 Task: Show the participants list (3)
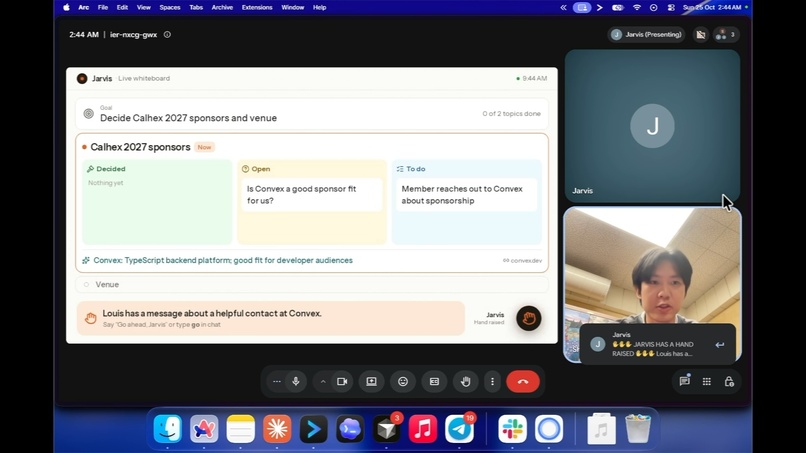pyautogui.click(x=726, y=34)
